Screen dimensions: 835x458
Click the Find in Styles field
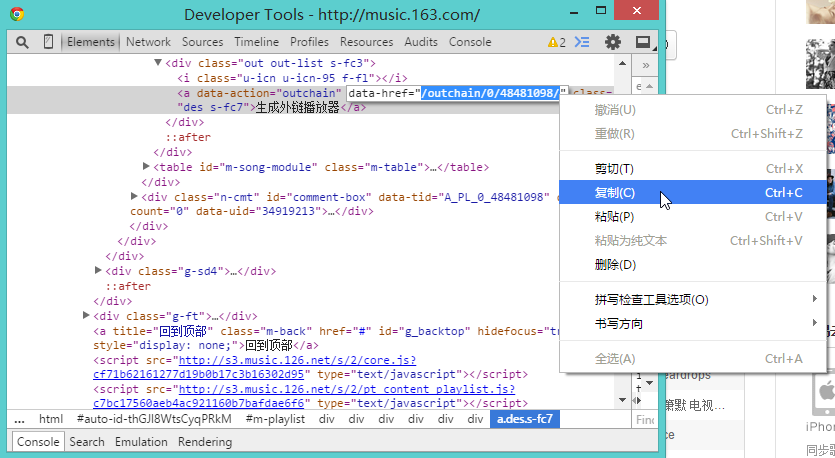tap(645, 420)
